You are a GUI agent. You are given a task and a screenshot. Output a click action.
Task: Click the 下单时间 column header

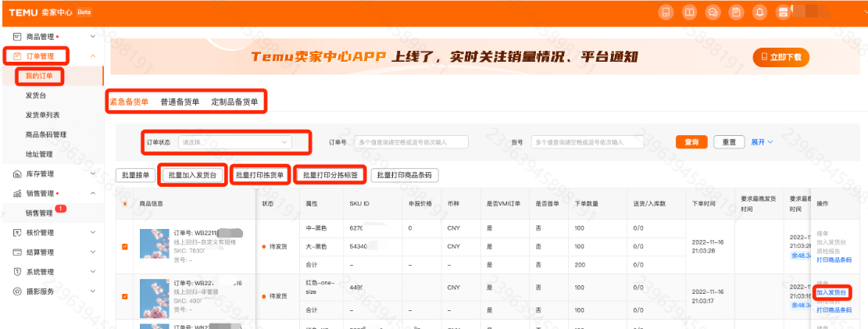pyautogui.click(x=703, y=204)
